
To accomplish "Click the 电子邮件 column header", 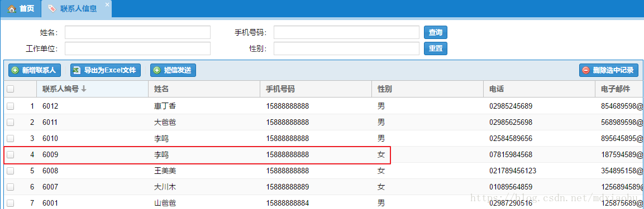I will pyautogui.click(x=619, y=89).
